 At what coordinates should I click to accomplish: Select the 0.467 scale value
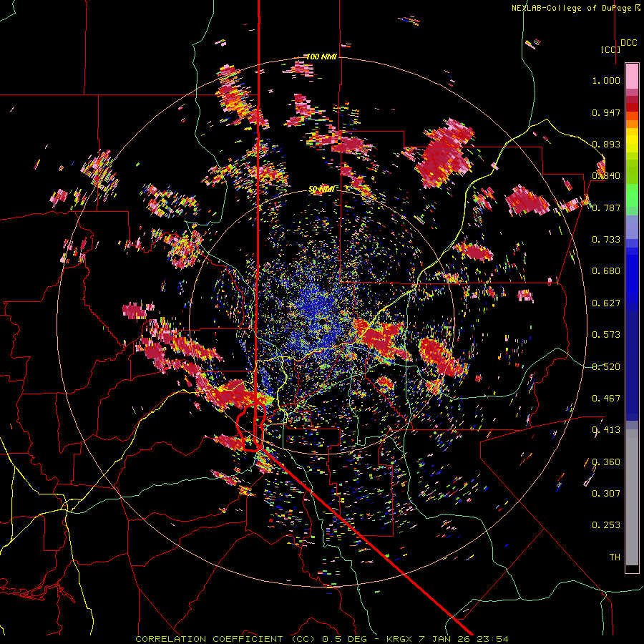(x=606, y=399)
